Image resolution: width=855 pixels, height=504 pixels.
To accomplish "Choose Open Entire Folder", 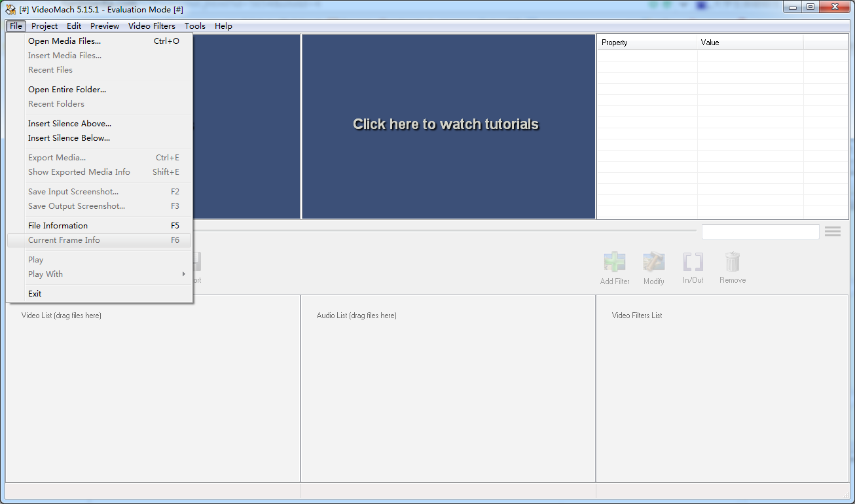I will pos(100,90).
